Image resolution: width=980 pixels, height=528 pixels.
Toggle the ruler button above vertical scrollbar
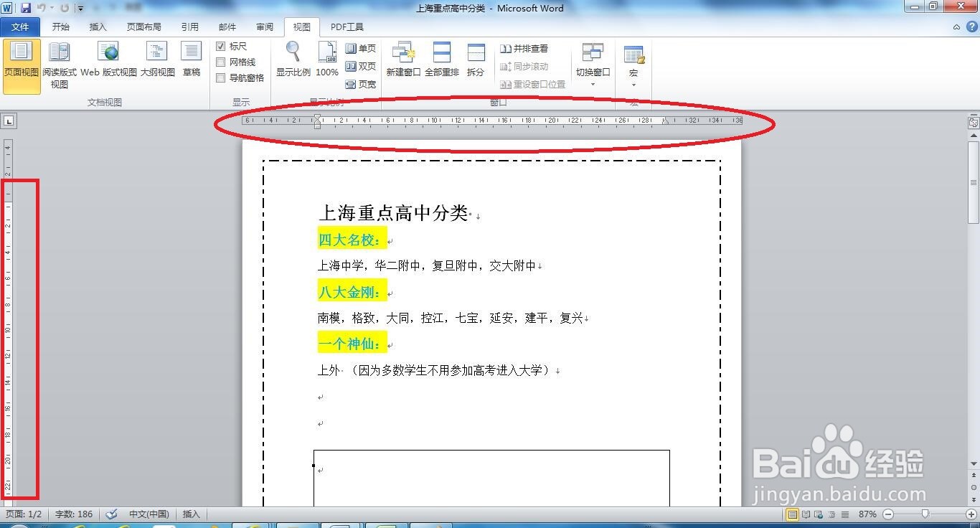coord(974,123)
